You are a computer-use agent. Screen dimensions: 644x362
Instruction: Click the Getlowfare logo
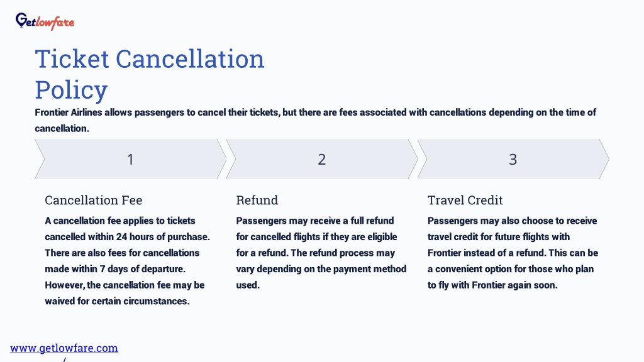click(x=45, y=21)
